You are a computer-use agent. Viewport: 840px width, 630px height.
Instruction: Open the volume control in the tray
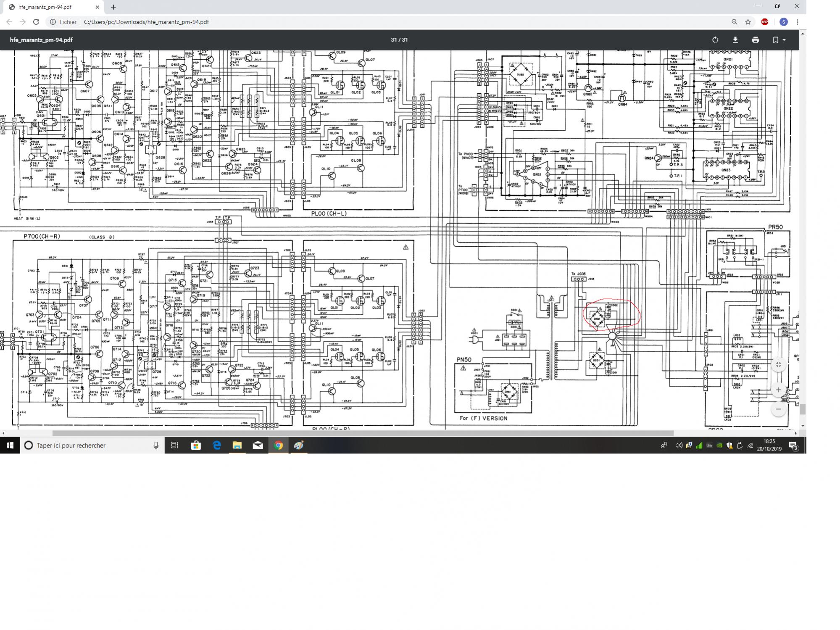[678, 445]
